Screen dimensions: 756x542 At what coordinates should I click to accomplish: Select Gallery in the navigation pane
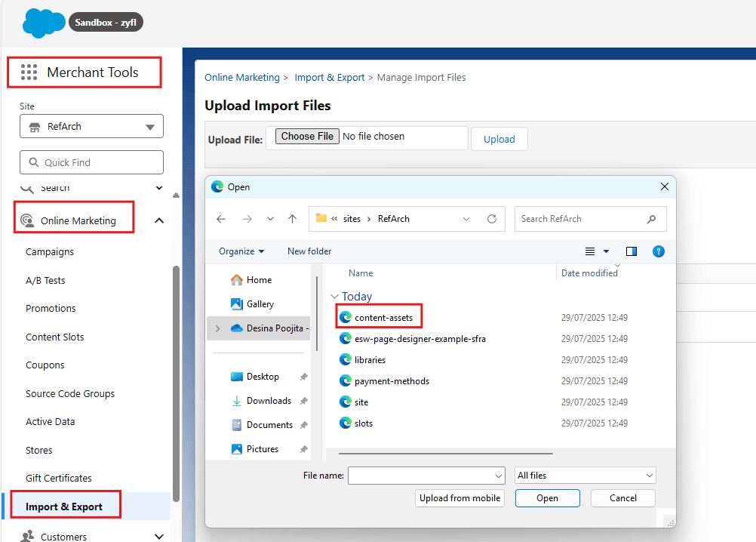[x=260, y=304]
